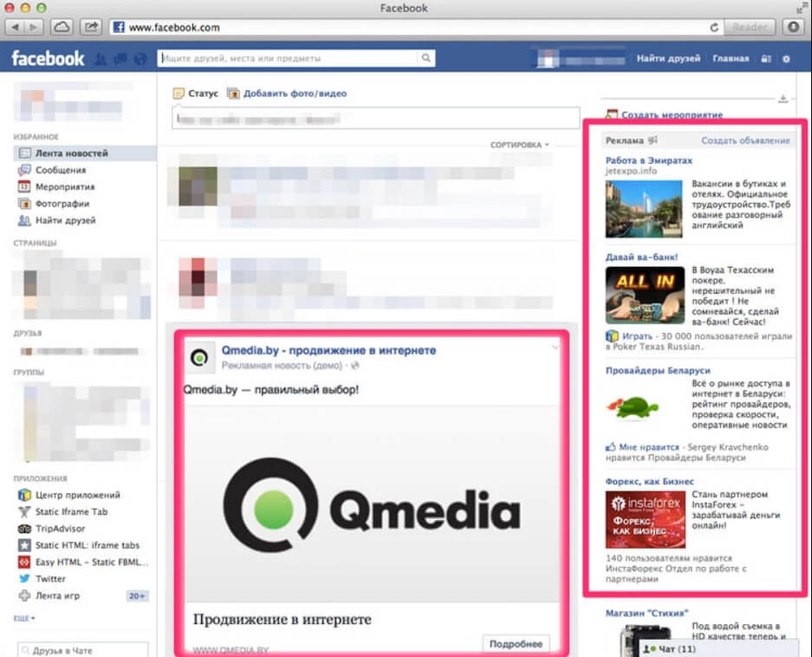
Task: Open Safari's Share button
Action: point(91,27)
